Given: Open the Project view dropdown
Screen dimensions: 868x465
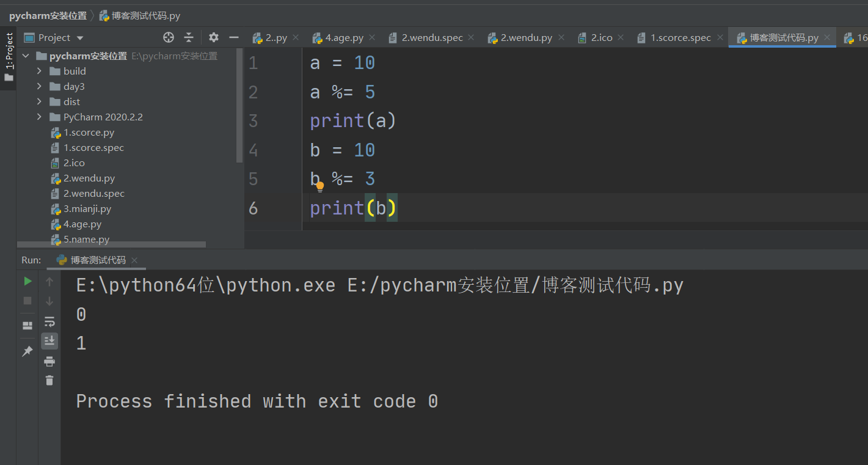Looking at the screenshot, I should pos(80,38).
